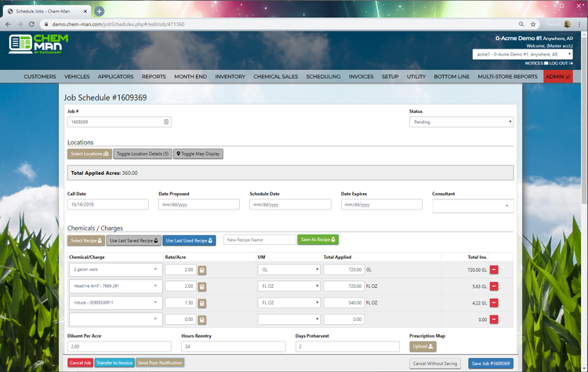Remove the 2 gallon work row
Screen dimensions: 588x372
point(494,269)
